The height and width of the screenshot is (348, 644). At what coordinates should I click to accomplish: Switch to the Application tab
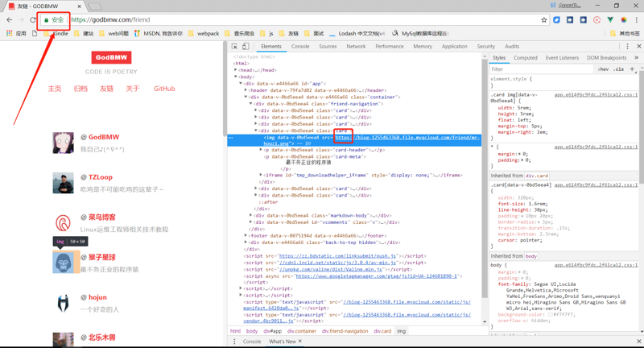point(454,47)
